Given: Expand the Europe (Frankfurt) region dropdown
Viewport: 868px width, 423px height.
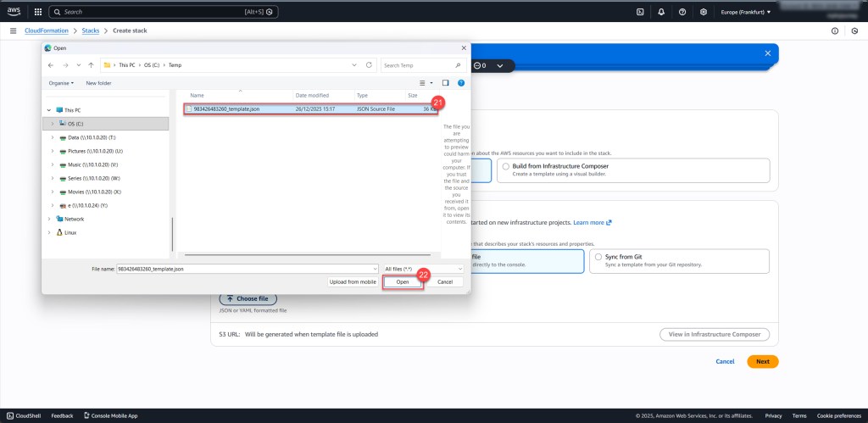Looking at the screenshot, I should point(746,12).
